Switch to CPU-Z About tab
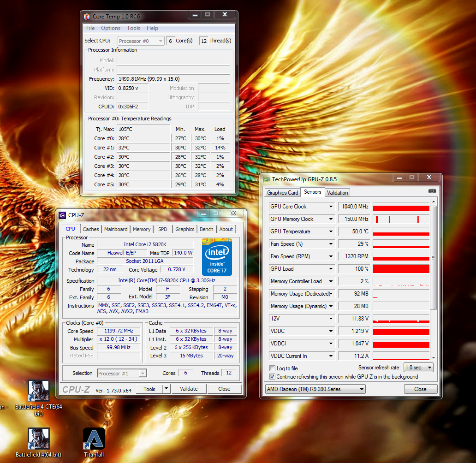Image resolution: width=476 pixels, height=463 pixels. 226,229
